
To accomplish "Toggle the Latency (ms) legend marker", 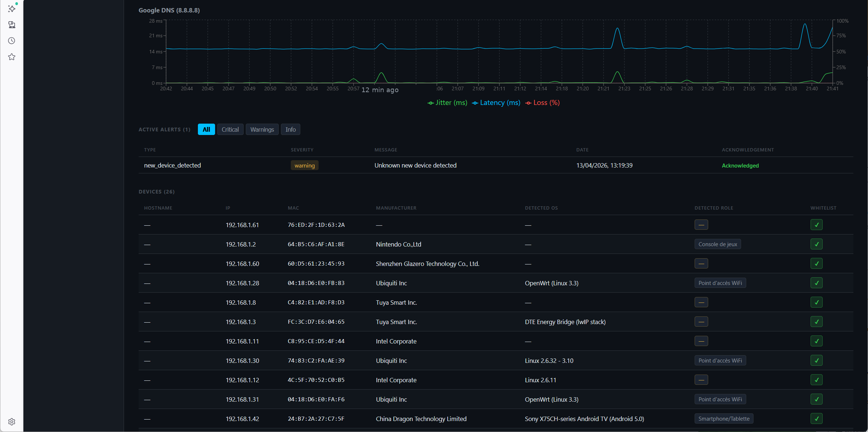I will click(x=475, y=103).
